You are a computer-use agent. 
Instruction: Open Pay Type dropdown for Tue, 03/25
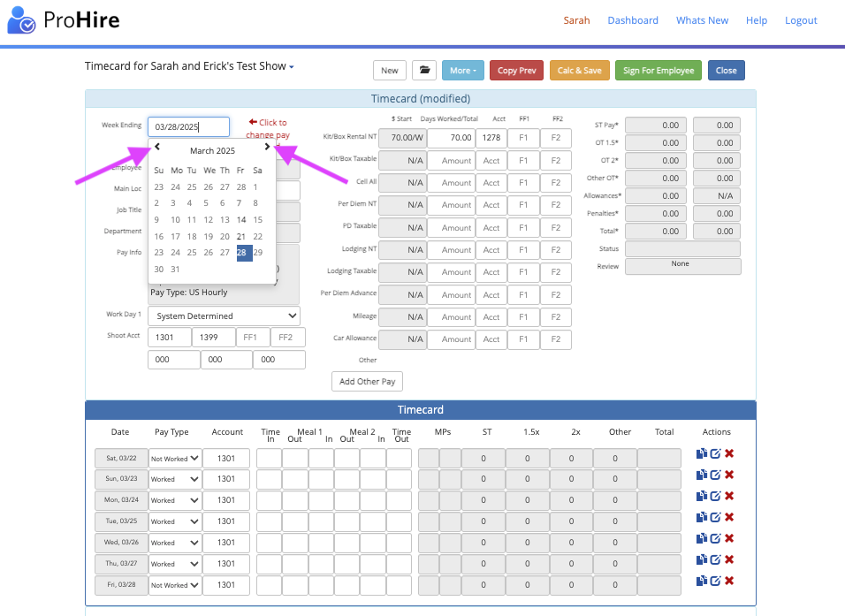pyautogui.click(x=175, y=521)
